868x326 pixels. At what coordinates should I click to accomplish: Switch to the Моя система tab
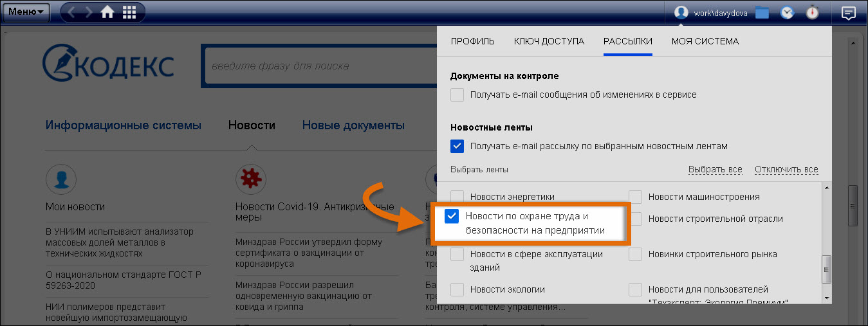point(705,41)
